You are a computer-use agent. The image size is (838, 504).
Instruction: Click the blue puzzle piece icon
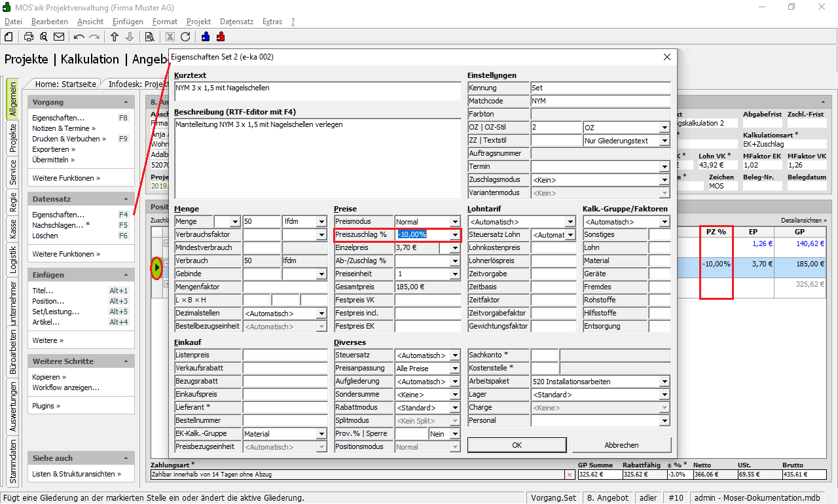[x=206, y=37]
